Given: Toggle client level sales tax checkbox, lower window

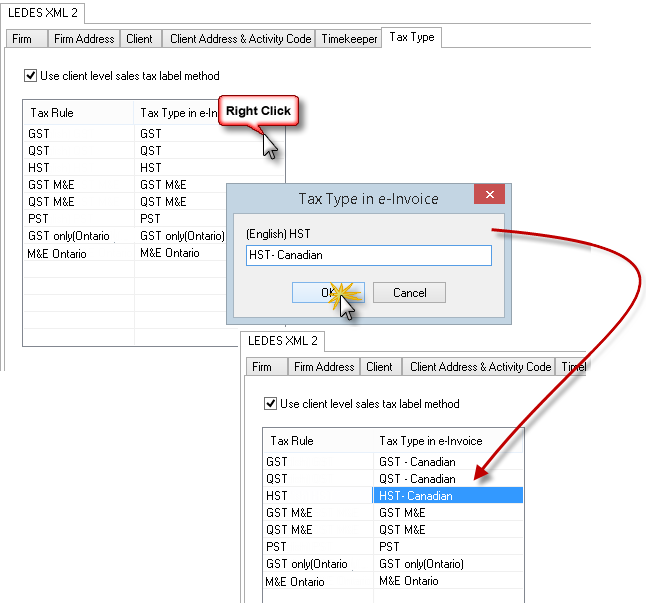Looking at the screenshot, I should coord(270,404).
